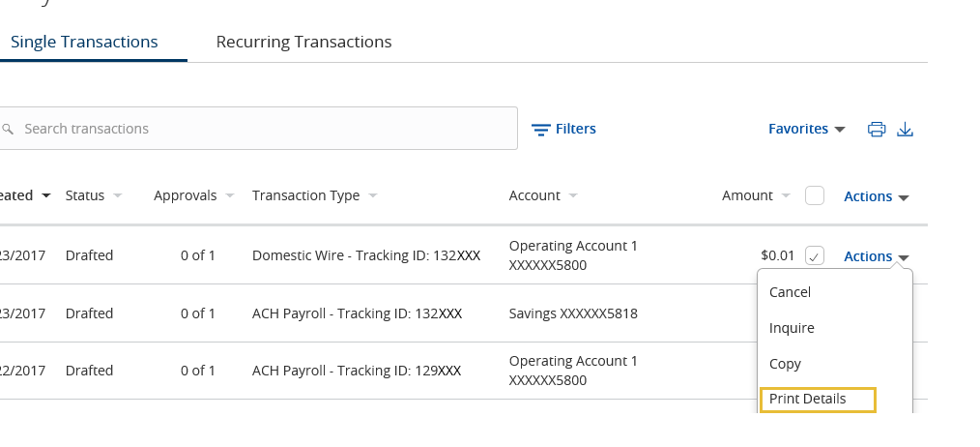Sort by Transaction Type column arrow

tap(372, 196)
